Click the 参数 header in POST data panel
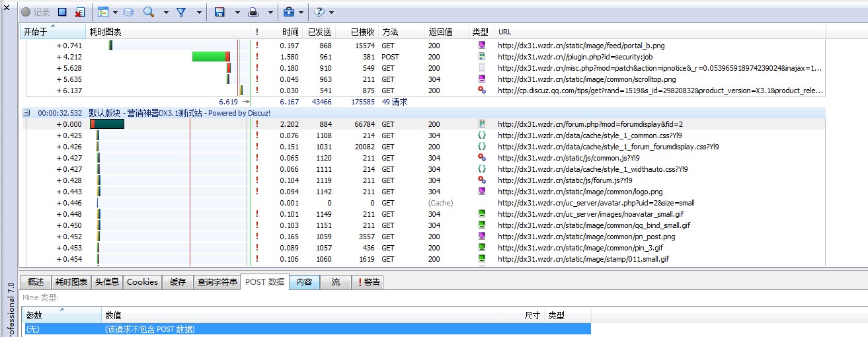 coord(61,315)
